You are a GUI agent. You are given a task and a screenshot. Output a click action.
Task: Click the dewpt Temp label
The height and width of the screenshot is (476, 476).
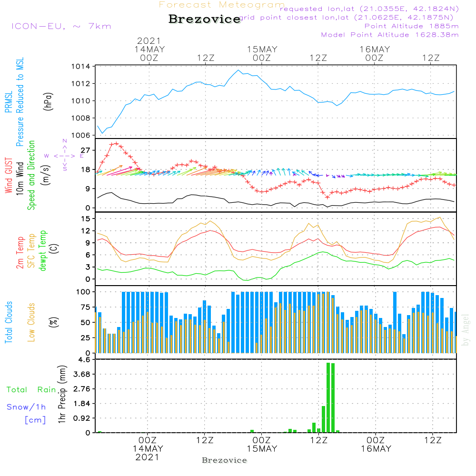tap(42, 250)
